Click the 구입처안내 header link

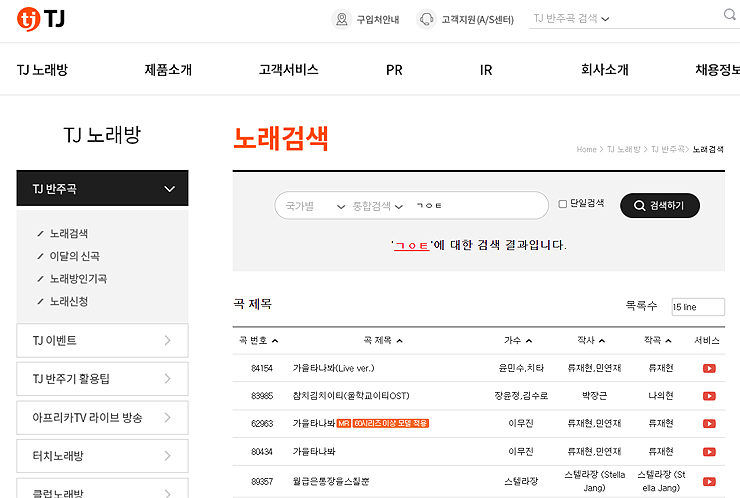(x=378, y=19)
